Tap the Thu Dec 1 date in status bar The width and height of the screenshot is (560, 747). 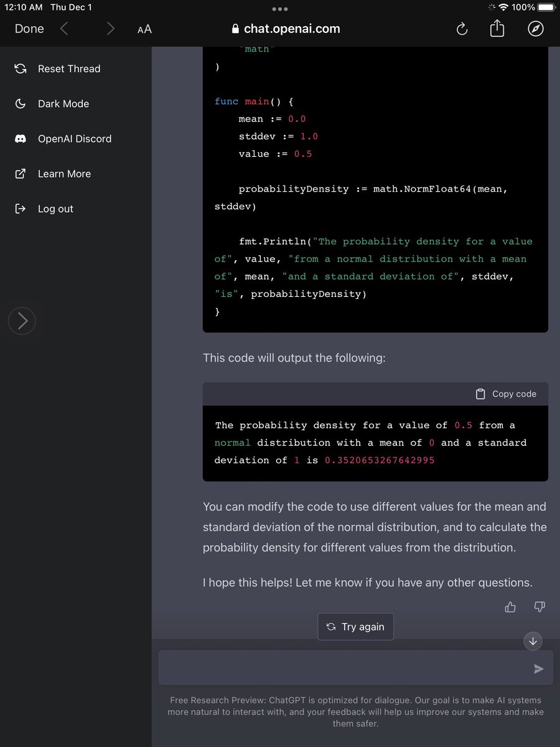pyautogui.click(x=71, y=7)
